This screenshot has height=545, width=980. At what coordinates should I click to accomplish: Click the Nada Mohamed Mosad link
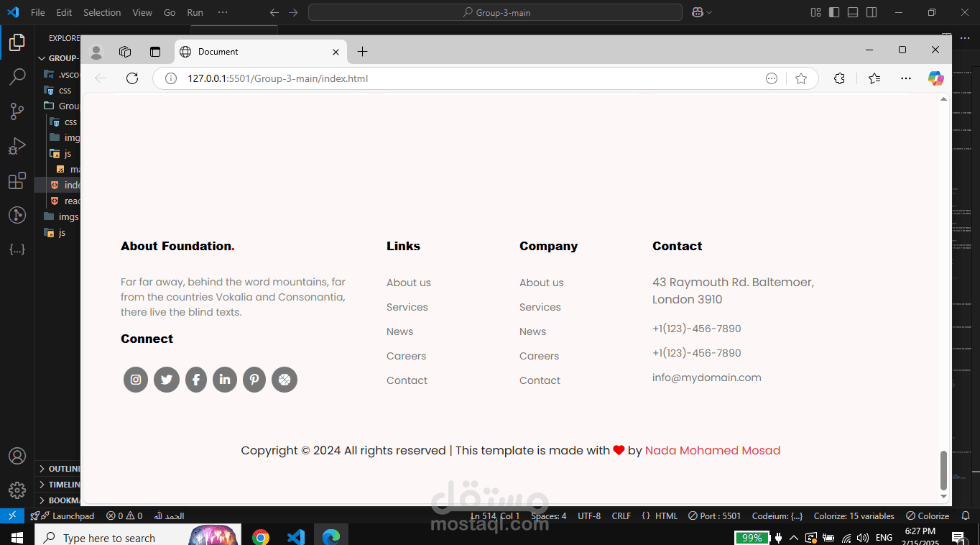click(x=713, y=451)
